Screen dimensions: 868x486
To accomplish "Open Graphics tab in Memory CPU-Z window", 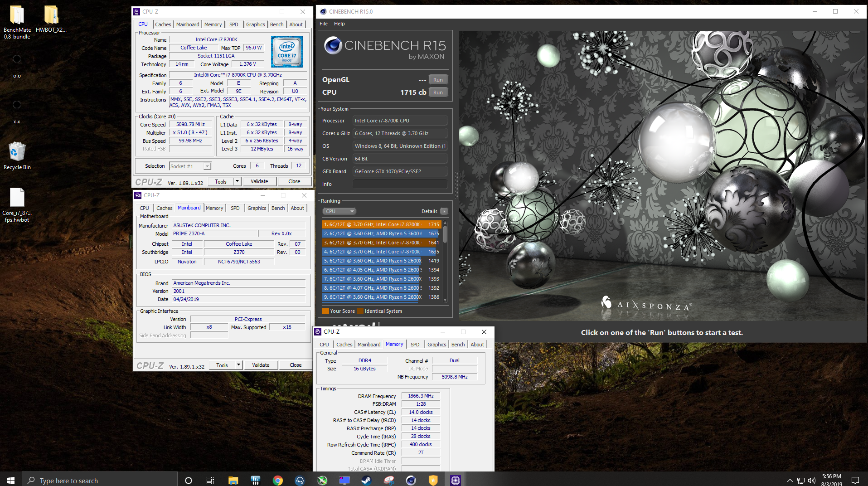I will coord(436,345).
